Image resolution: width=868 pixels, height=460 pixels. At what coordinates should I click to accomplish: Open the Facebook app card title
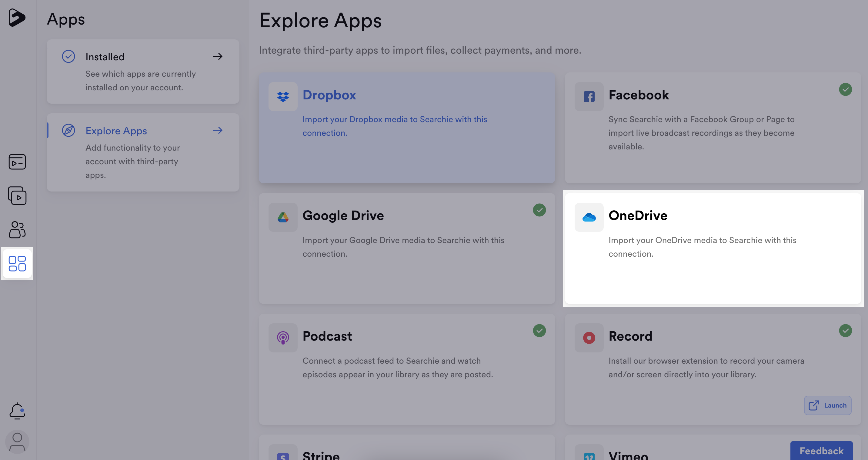(x=639, y=95)
